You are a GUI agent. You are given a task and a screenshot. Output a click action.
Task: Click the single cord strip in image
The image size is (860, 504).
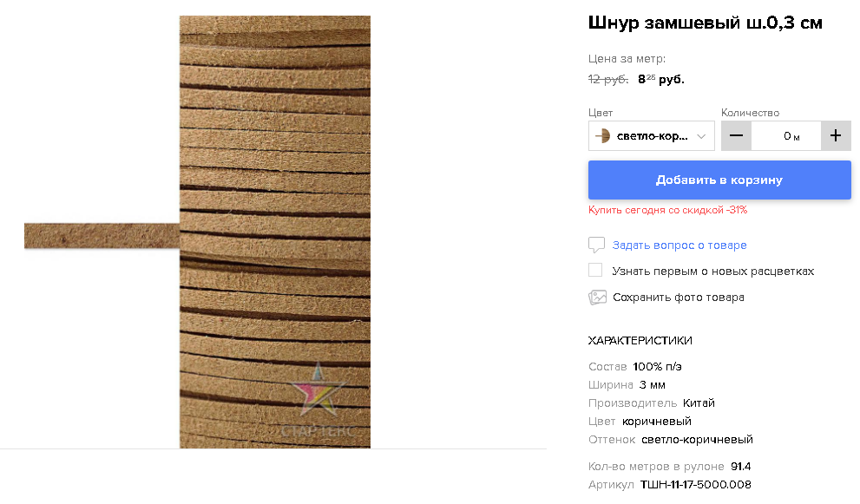[102, 236]
